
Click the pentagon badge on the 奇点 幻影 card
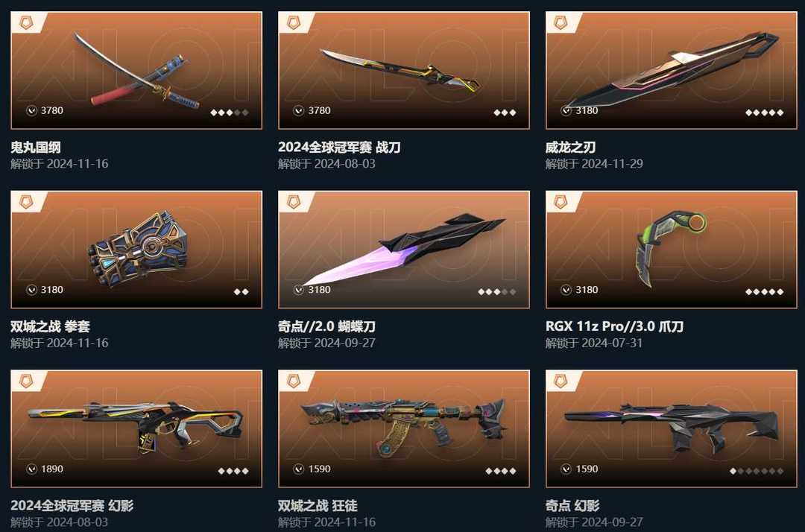561,381
